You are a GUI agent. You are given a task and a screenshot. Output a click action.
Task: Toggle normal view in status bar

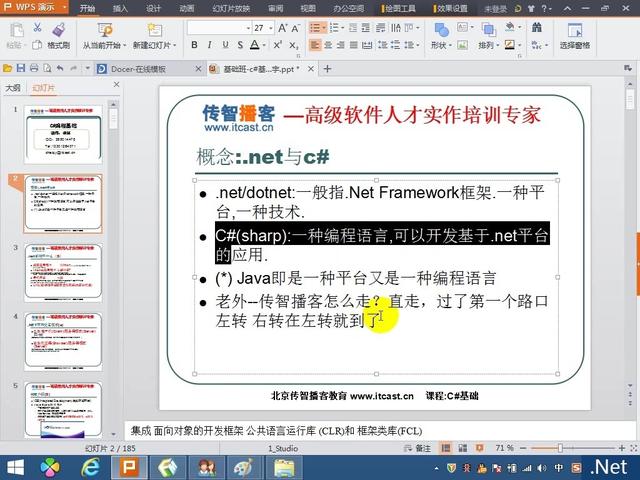click(x=446, y=448)
